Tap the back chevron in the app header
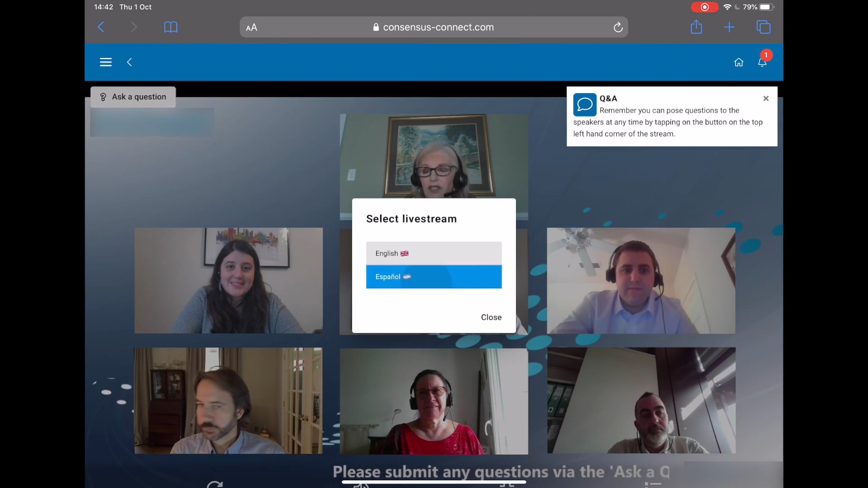 click(130, 62)
